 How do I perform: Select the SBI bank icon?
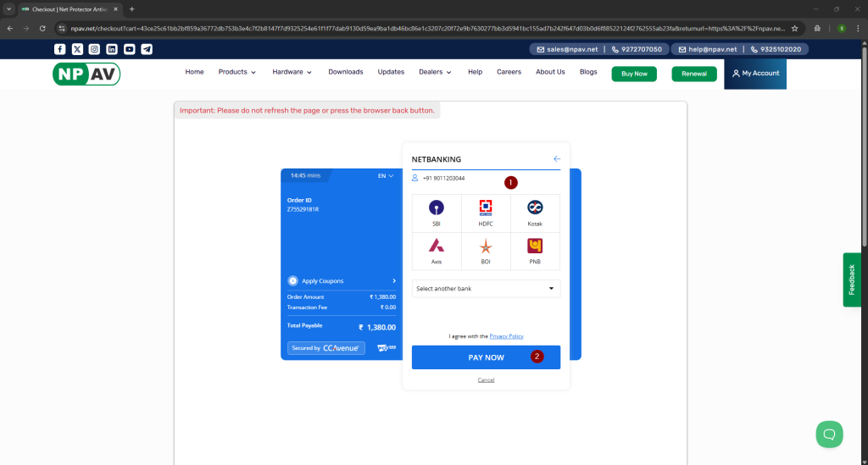(x=436, y=212)
